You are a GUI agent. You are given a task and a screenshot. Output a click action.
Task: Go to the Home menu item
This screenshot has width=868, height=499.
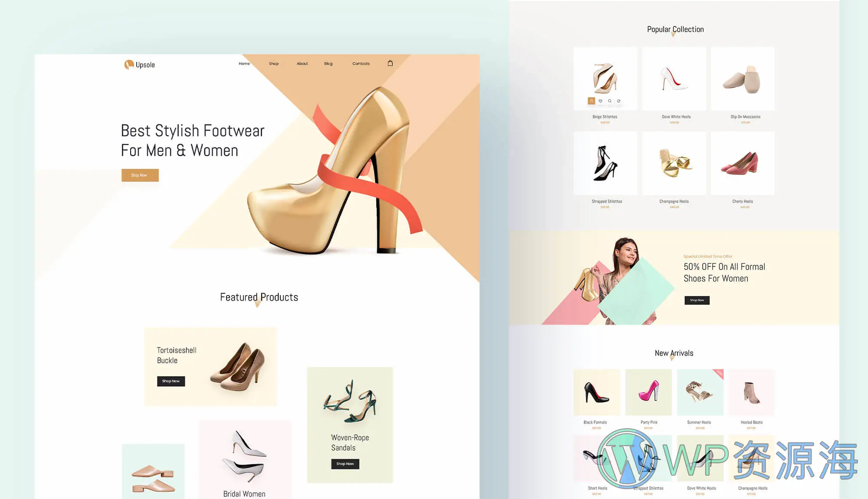(244, 63)
